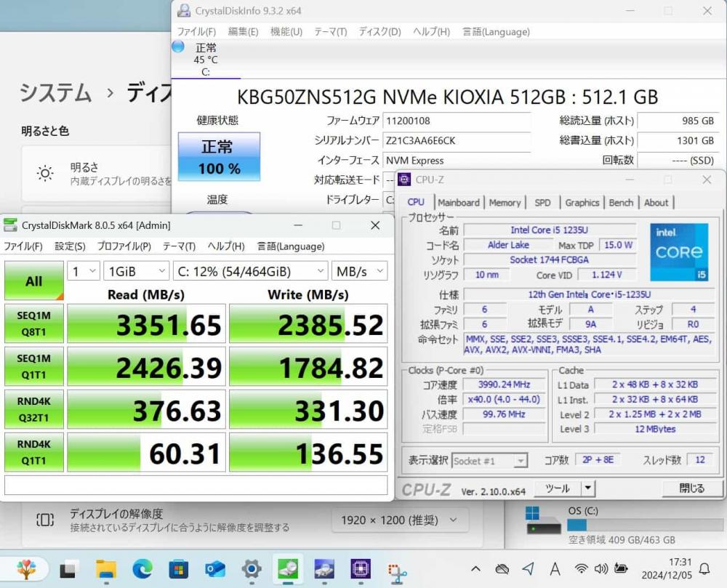The height and width of the screenshot is (588, 727).
Task: Open Microsoft Store from taskbar
Action: 179,569
